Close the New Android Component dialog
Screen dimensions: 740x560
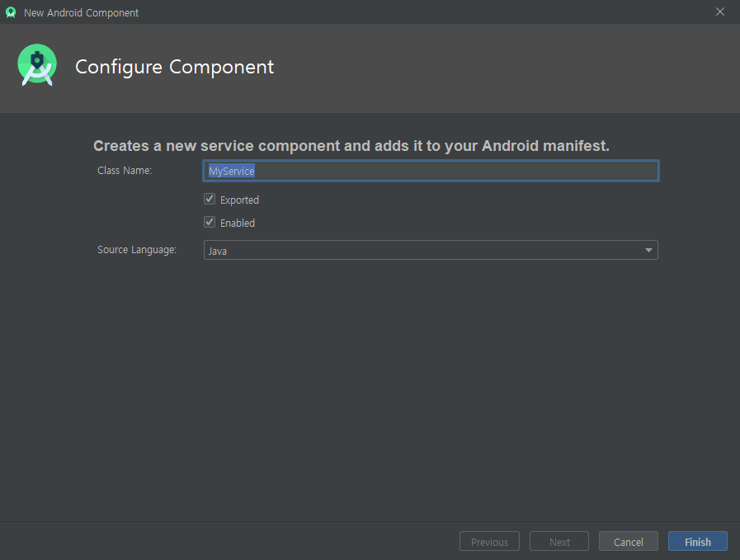click(719, 12)
